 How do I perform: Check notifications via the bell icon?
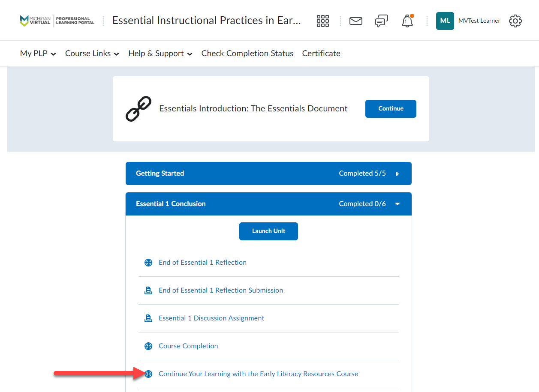coord(407,21)
